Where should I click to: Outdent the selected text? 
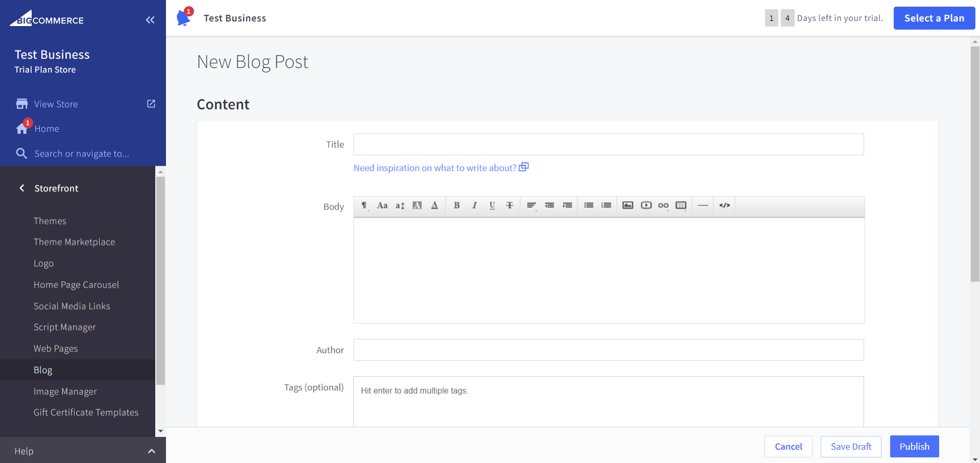[x=549, y=205]
